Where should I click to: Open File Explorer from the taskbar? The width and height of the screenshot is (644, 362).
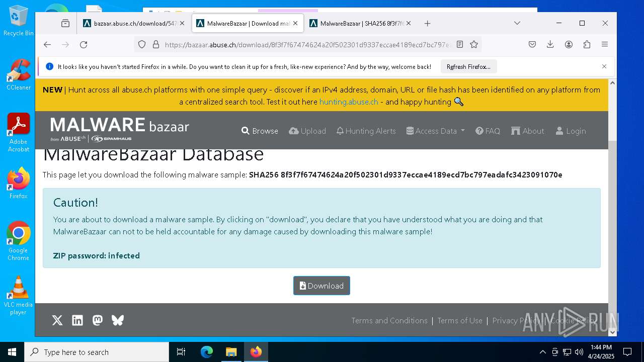click(231, 352)
